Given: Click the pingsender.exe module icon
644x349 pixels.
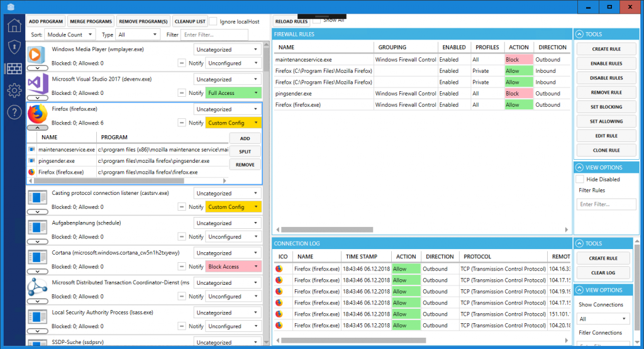Looking at the screenshot, I should coord(31,160).
